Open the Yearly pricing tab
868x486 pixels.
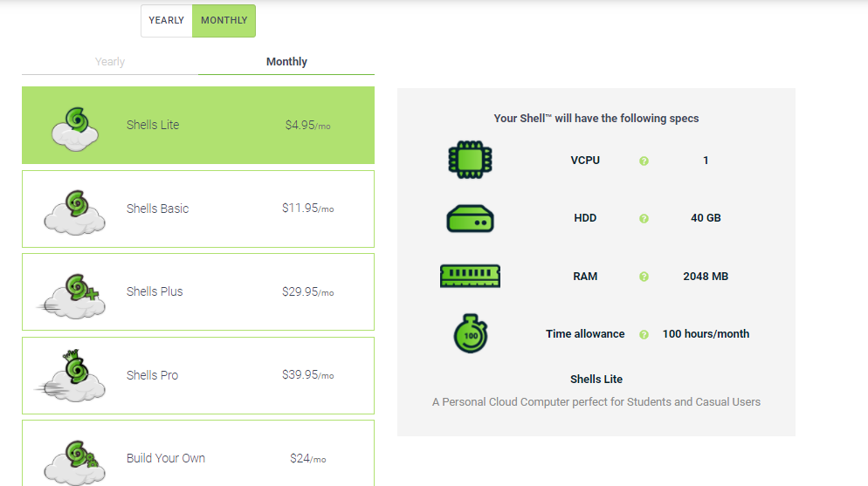pos(110,62)
